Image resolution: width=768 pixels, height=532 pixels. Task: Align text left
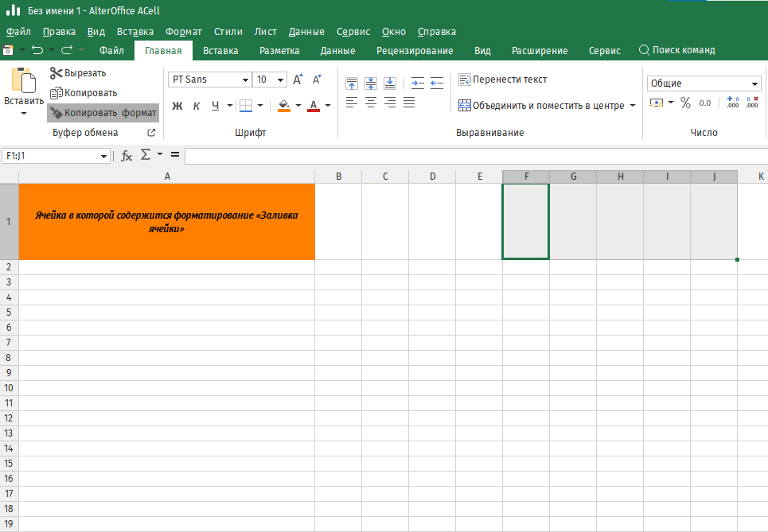352,103
